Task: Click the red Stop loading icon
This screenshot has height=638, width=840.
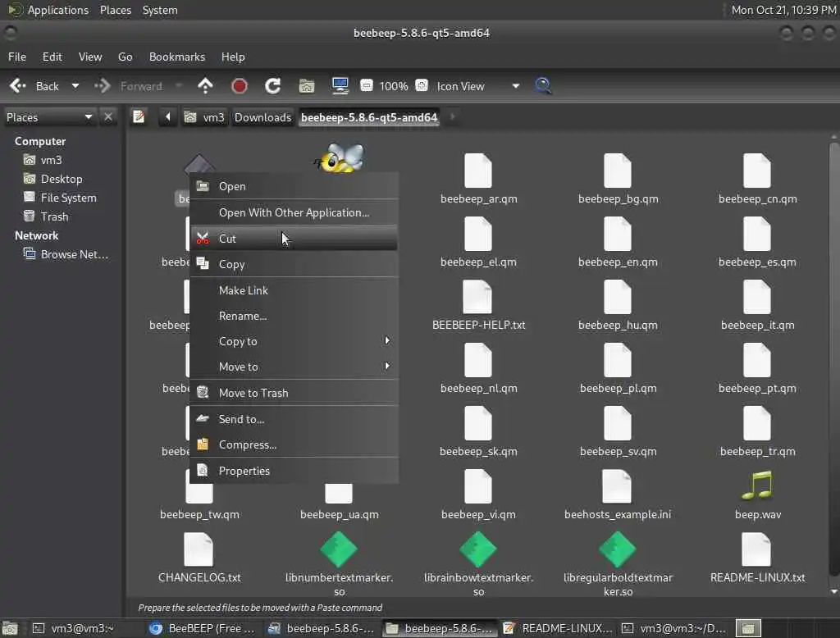Action: tap(239, 86)
